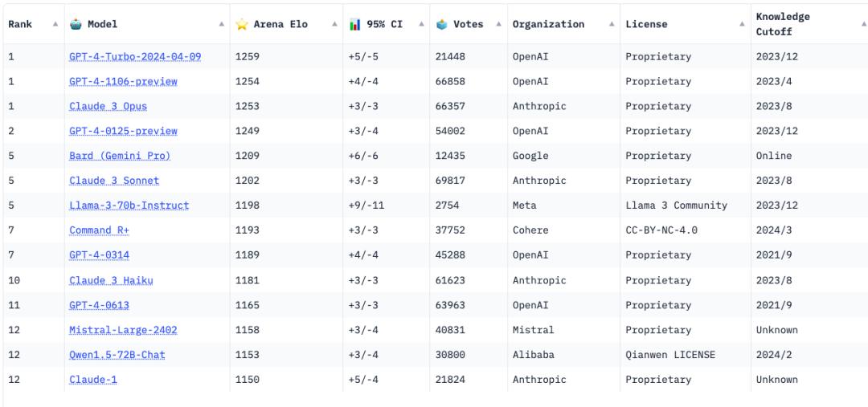
Task: Open the Mistral-Large-2402 link
Action: click(x=123, y=330)
